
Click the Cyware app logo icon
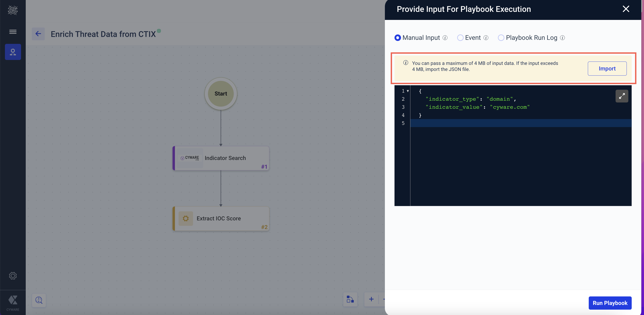click(13, 10)
